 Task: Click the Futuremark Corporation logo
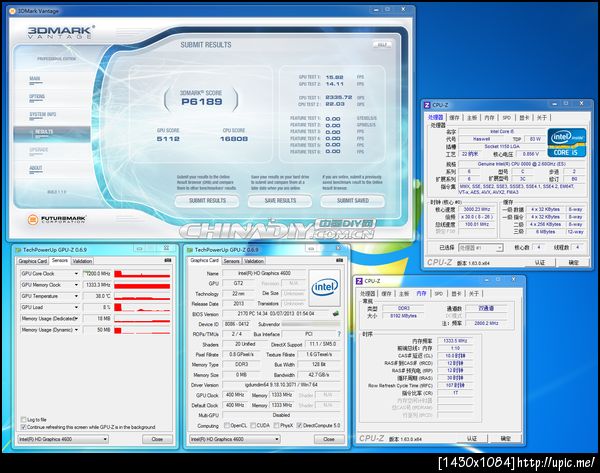pos(57,219)
